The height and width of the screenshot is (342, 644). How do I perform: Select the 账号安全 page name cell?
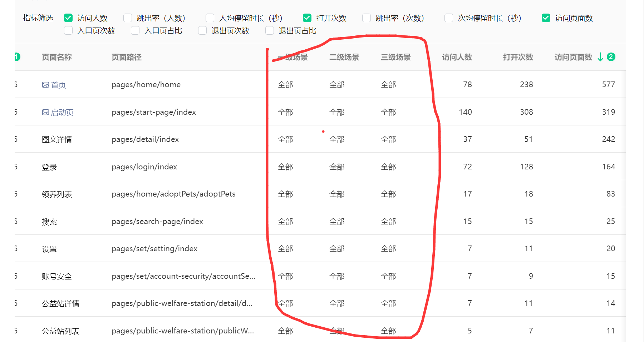click(x=57, y=276)
